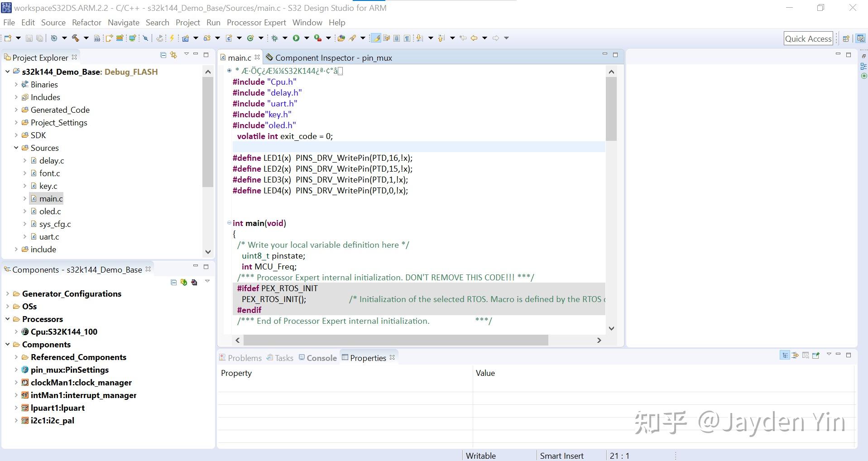This screenshot has width=868, height=461.
Task: Click the Flash lightning bolt icon
Action: [172, 38]
